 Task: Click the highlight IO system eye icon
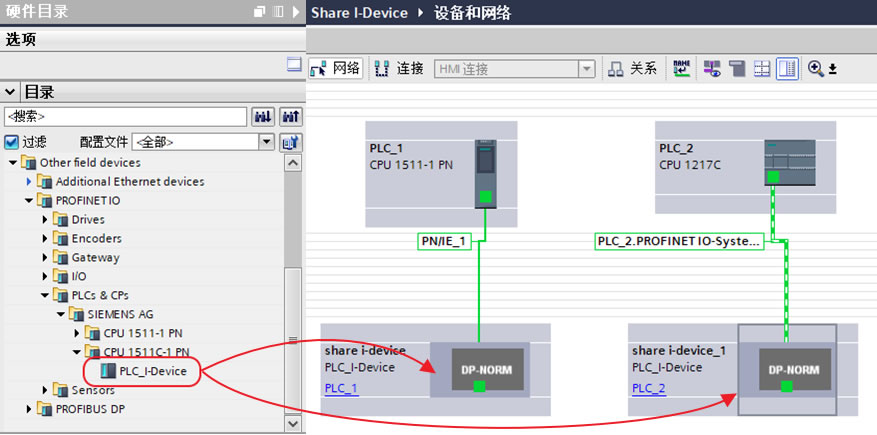click(712, 69)
